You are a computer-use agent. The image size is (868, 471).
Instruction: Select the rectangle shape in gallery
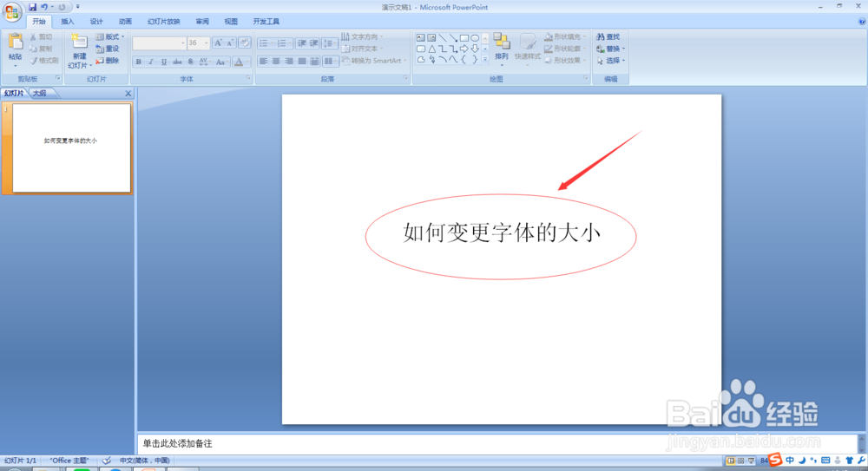pos(464,37)
